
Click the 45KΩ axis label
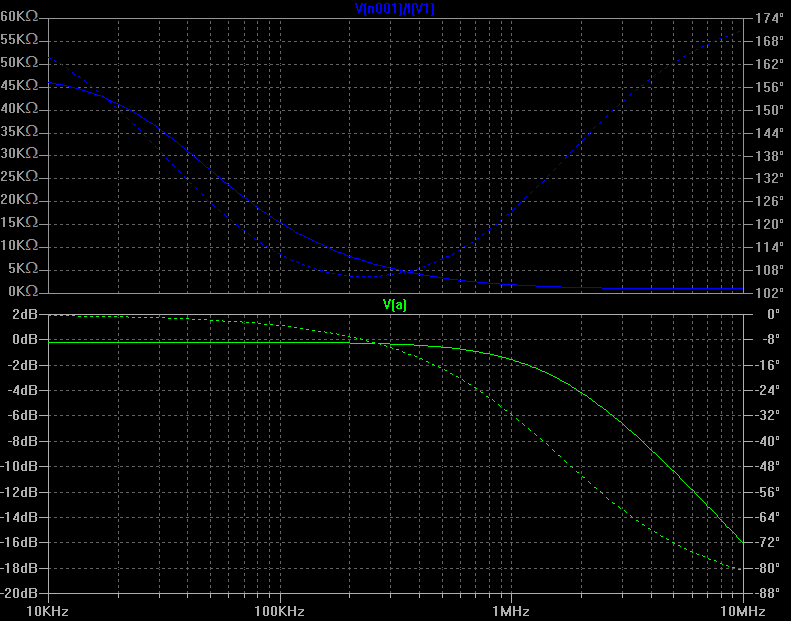[19, 85]
